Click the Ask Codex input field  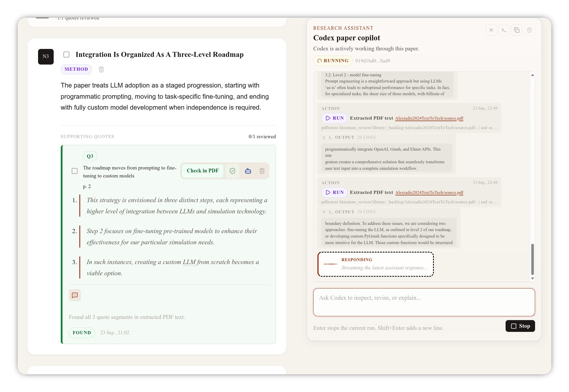pyautogui.click(x=424, y=302)
